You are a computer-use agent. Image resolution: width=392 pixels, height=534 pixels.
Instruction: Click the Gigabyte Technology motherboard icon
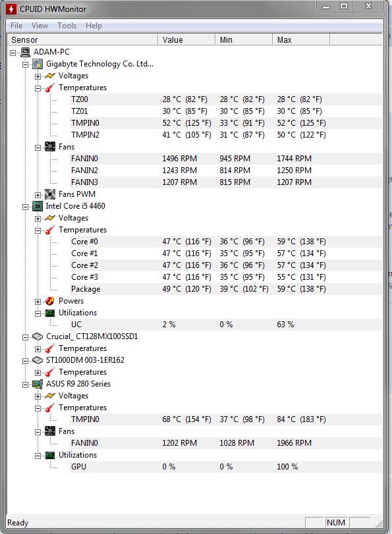click(x=38, y=64)
